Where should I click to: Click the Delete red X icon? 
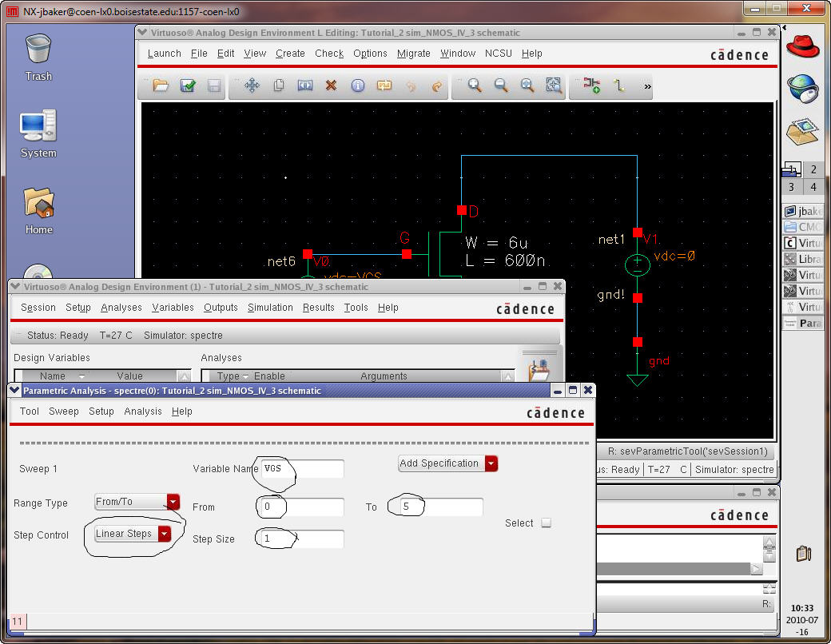331,85
